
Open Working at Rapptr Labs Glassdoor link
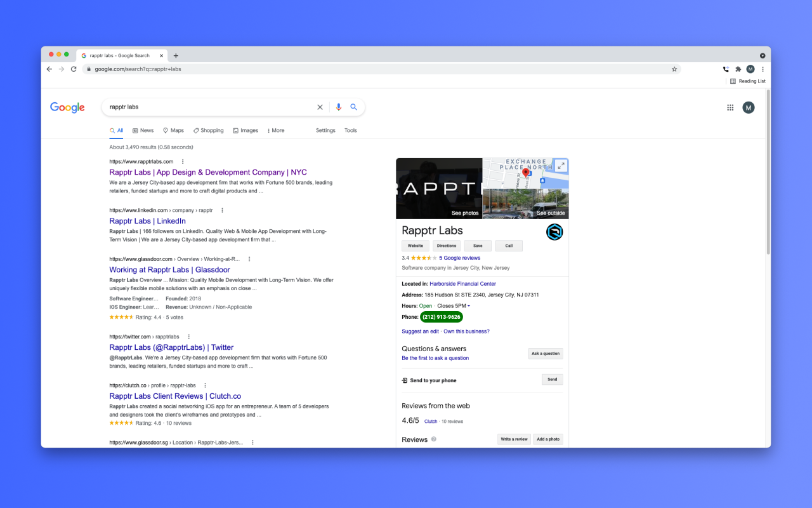coord(169,270)
